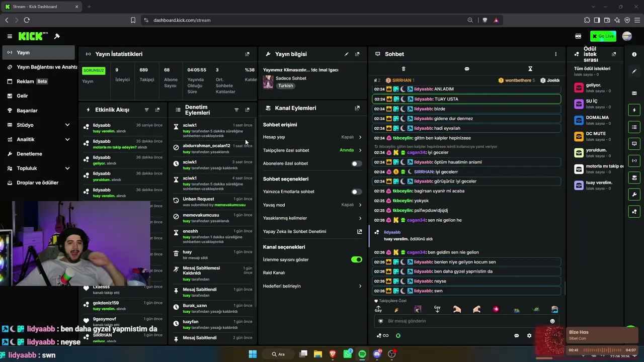Expand the Analitik section in the sidebar
This screenshot has height=362, width=644.
coord(67,139)
